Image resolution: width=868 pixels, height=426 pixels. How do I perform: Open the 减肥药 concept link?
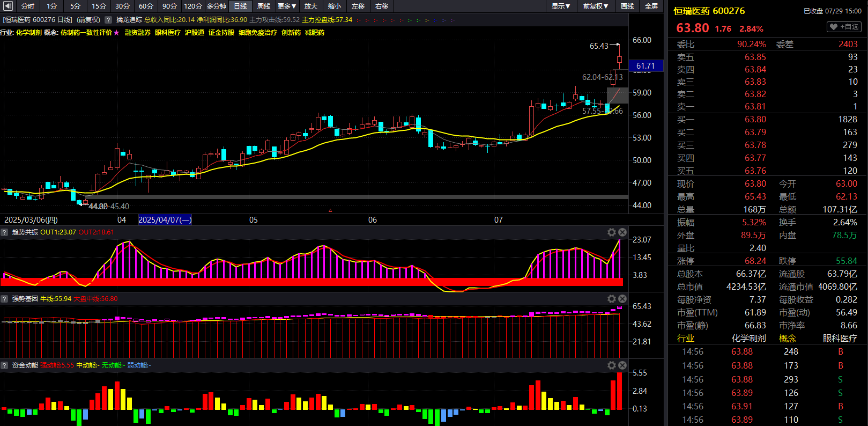click(x=315, y=33)
